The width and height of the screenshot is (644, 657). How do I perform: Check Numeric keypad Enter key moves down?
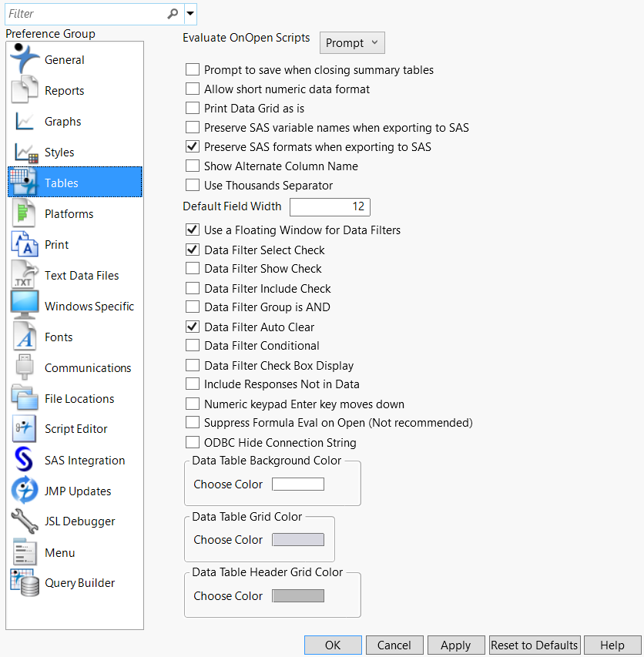coord(193,404)
